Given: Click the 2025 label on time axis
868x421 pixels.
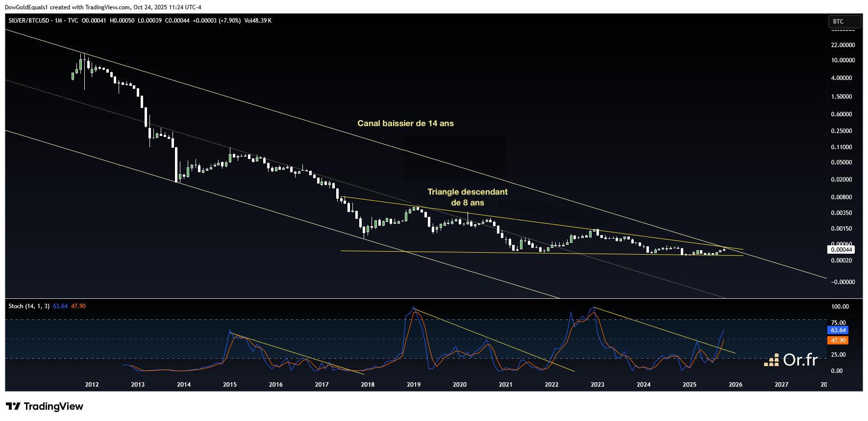Looking at the screenshot, I should pyautogui.click(x=689, y=385).
